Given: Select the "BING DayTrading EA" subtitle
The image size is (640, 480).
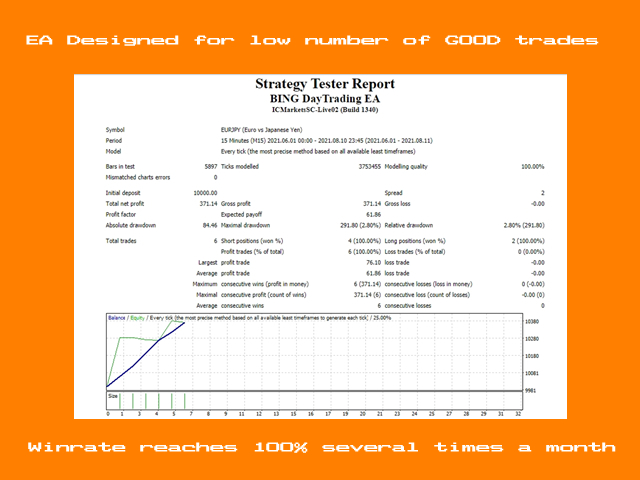Looking at the screenshot, I should (325, 99).
